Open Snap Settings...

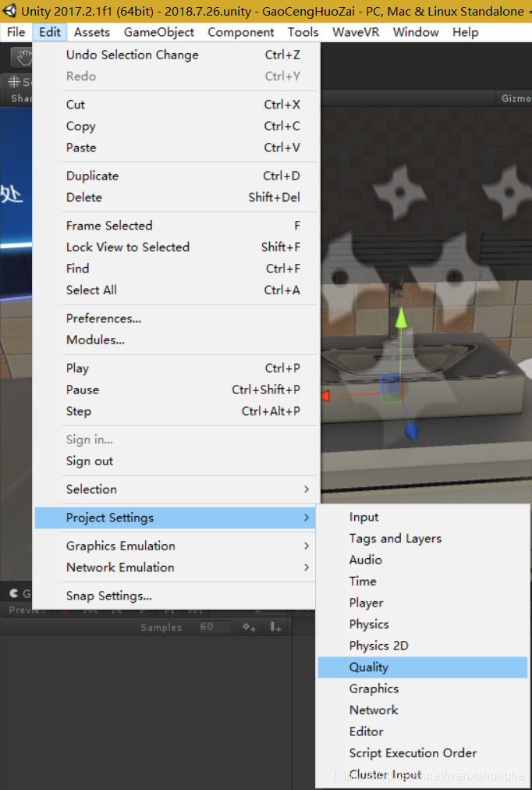(x=176, y=596)
